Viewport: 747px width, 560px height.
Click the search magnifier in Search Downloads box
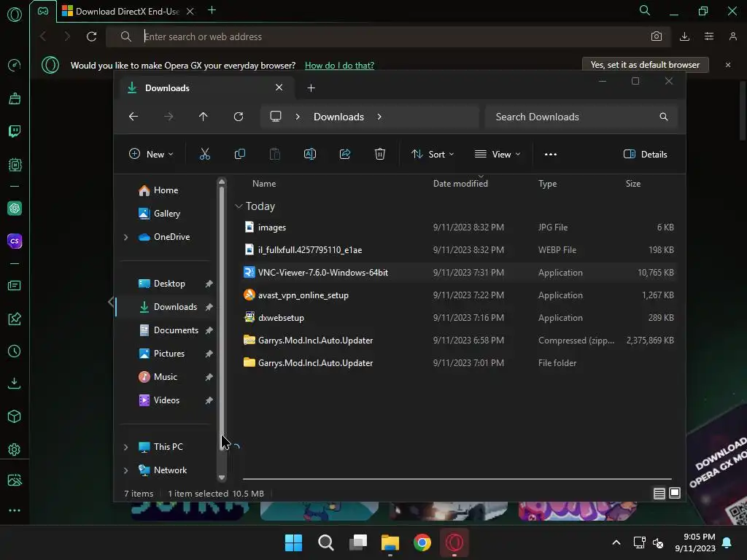click(664, 117)
